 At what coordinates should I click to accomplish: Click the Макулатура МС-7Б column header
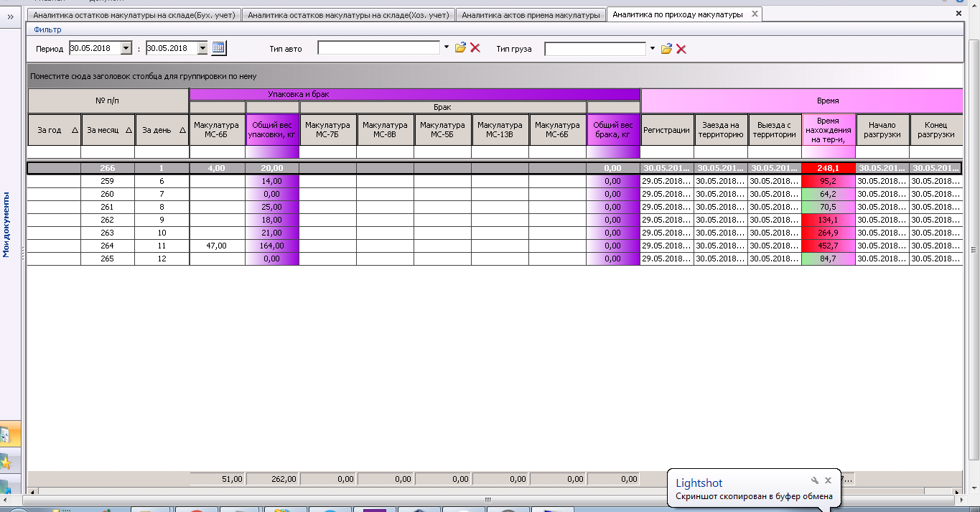(x=328, y=130)
